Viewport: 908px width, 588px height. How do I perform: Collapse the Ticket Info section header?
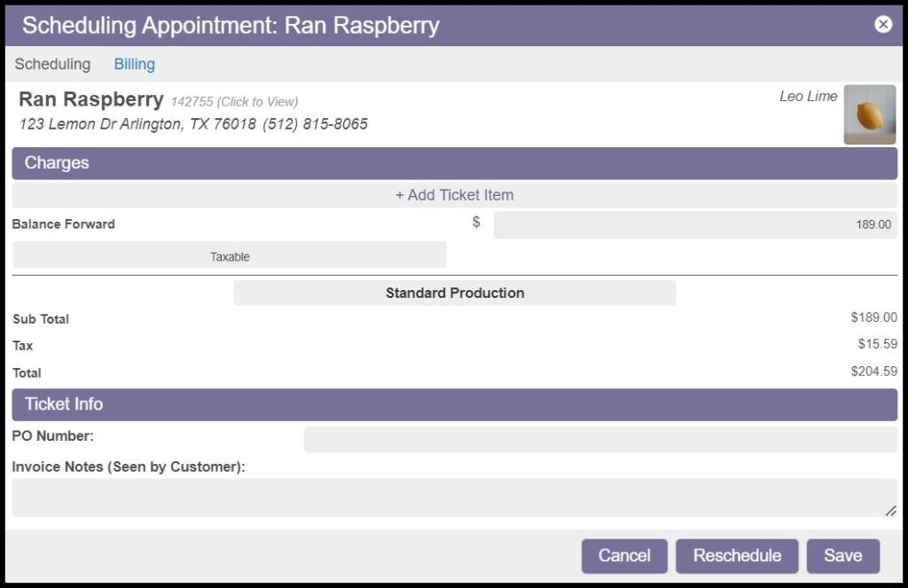[x=454, y=404]
